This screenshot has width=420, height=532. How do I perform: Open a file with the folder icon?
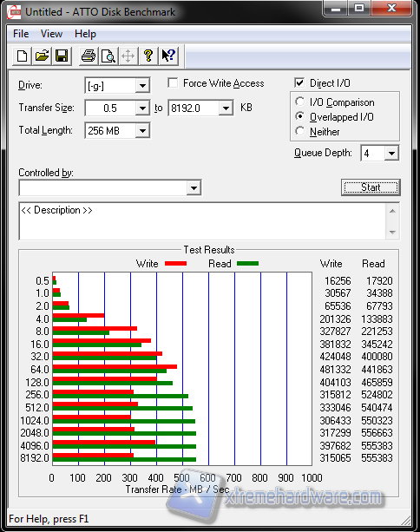click(42, 56)
